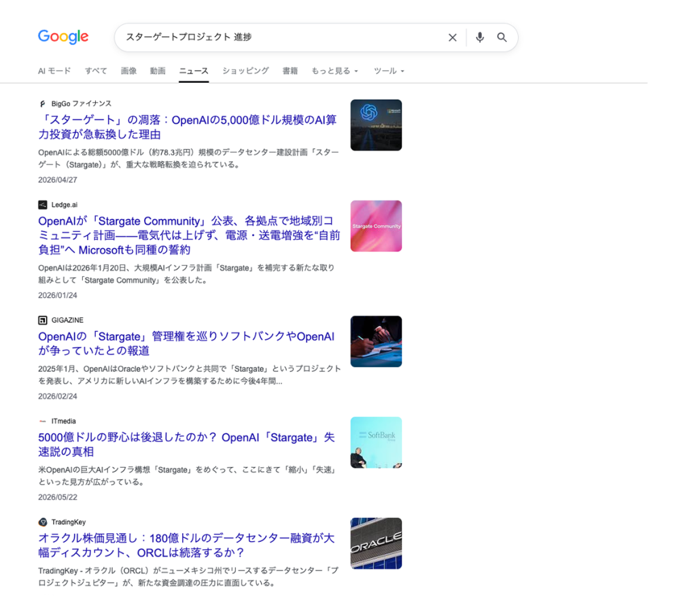Open the Stargate Community 公表 article link
Screen dimensions: 696x616
[x=189, y=235]
